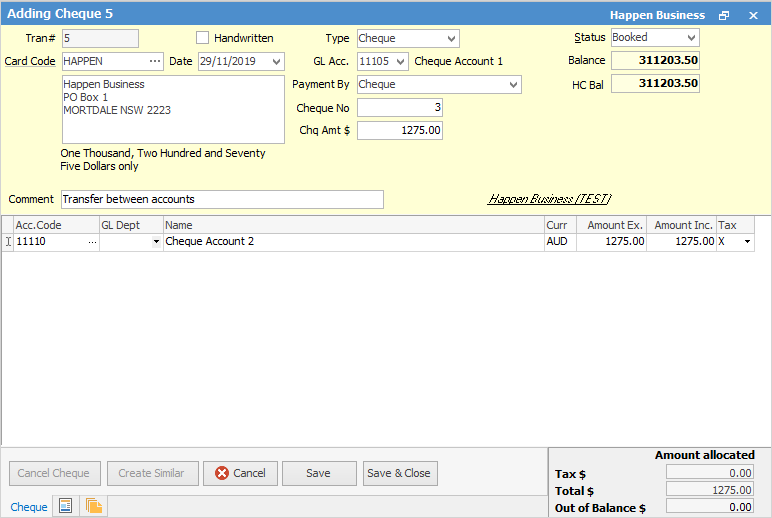Click the Chq Amt $ field
Viewport: 772px width, 518px height.
pos(399,130)
